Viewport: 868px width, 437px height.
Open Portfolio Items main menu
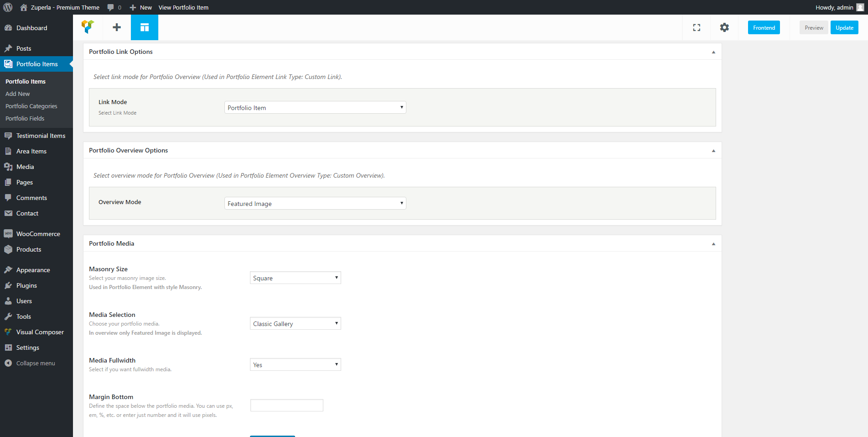pyautogui.click(x=37, y=64)
